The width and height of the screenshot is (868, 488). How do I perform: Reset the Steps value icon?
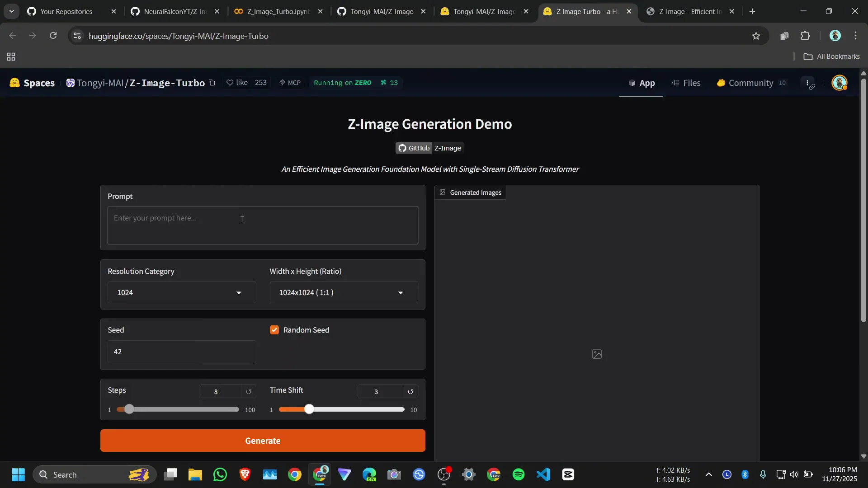(248, 392)
